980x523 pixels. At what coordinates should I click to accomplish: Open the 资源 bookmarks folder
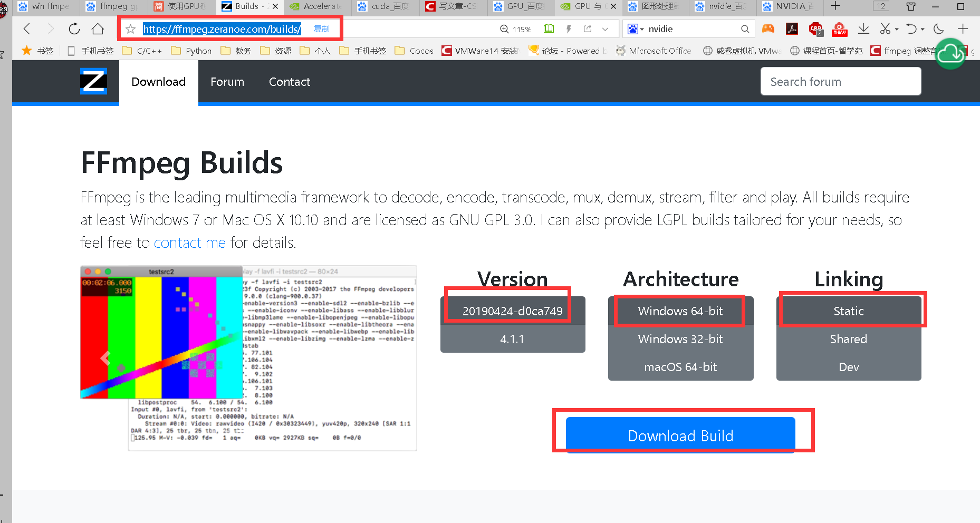(x=276, y=51)
